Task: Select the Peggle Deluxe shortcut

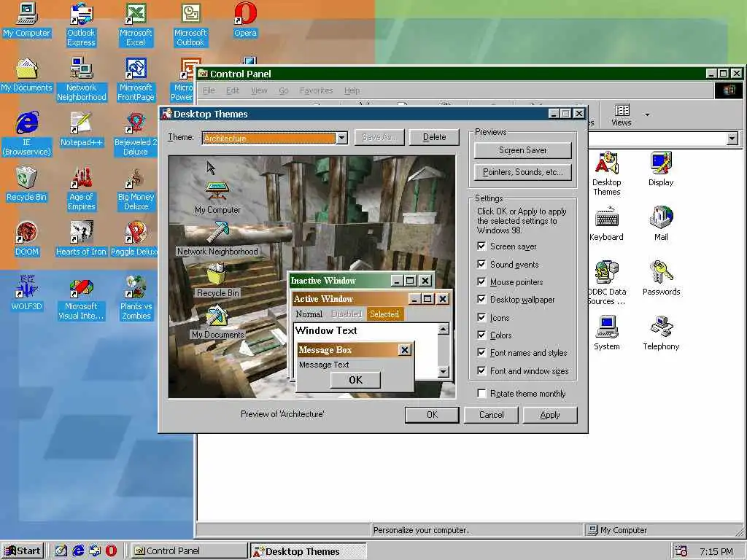Action: click(x=135, y=239)
